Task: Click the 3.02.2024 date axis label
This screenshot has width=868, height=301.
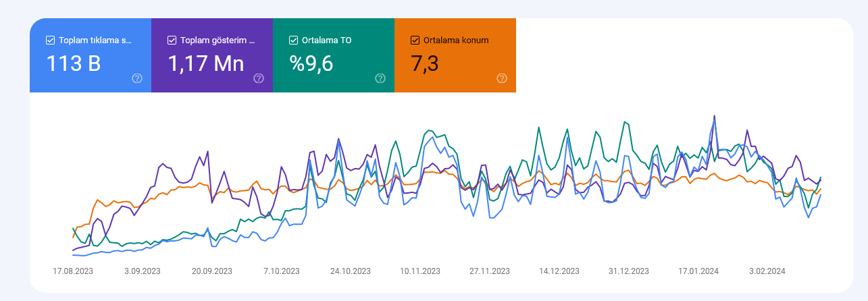Action: pyautogui.click(x=767, y=271)
